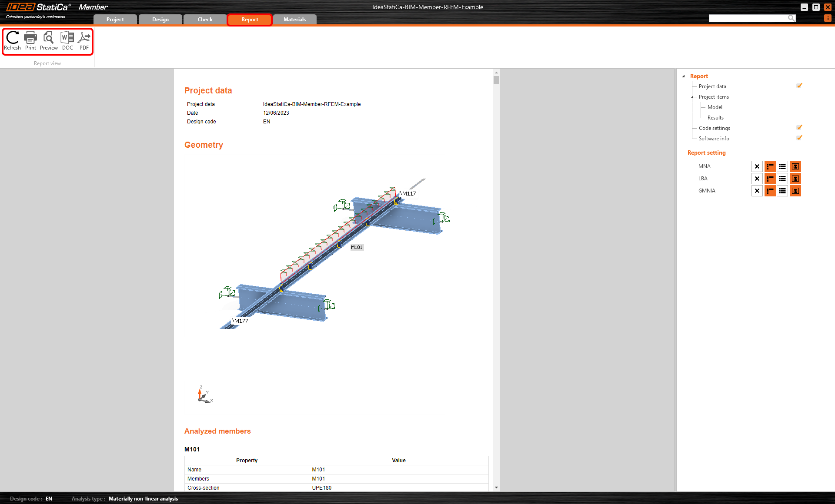Viewport: 835px width, 504px height.
Task: Collapse the Report tree root
Action: coord(684,76)
